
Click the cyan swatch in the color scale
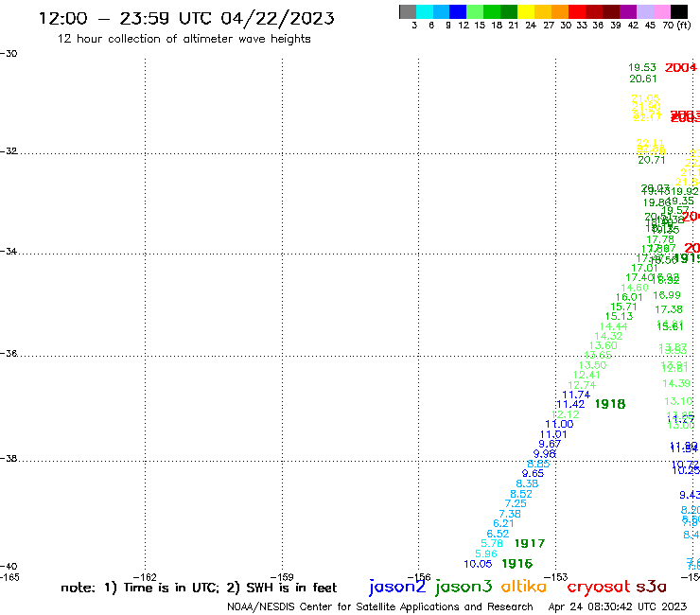pos(425,11)
